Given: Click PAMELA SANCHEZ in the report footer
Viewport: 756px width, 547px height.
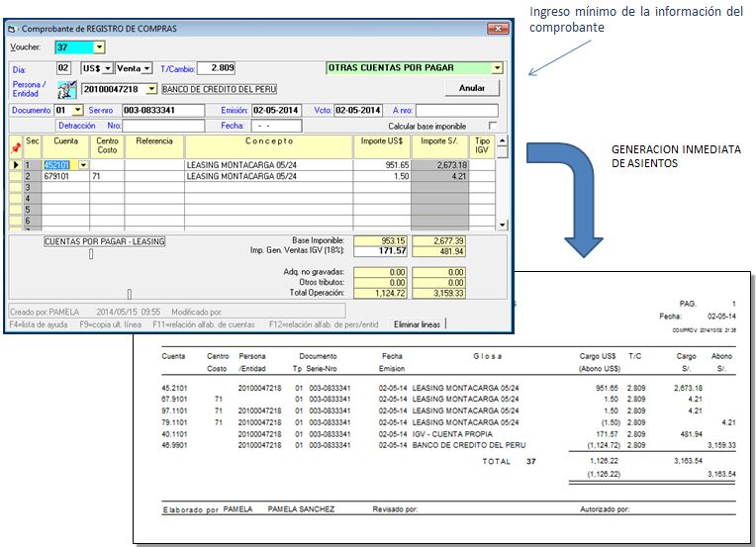Looking at the screenshot, I should click(x=301, y=509).
